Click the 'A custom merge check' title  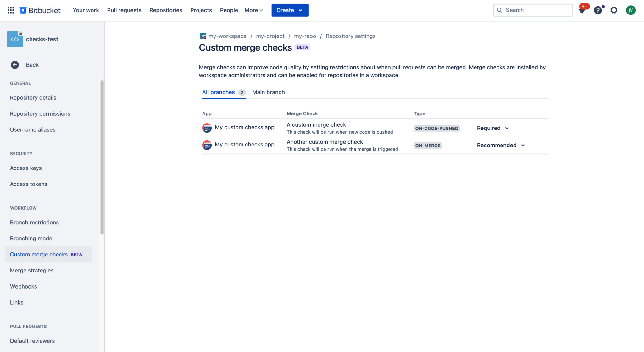point(316,125)
